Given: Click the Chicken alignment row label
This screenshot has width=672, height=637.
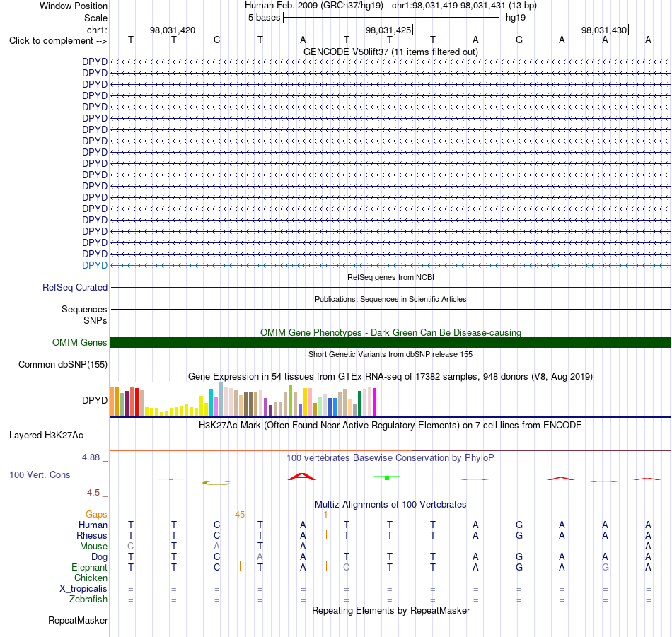Looking at the screenshot, I should 91,578.
